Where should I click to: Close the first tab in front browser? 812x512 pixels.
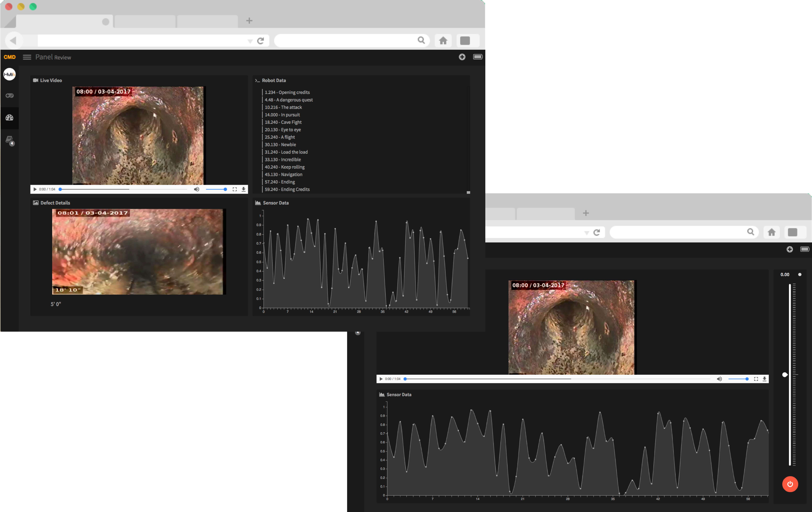(x=105, y=22)
